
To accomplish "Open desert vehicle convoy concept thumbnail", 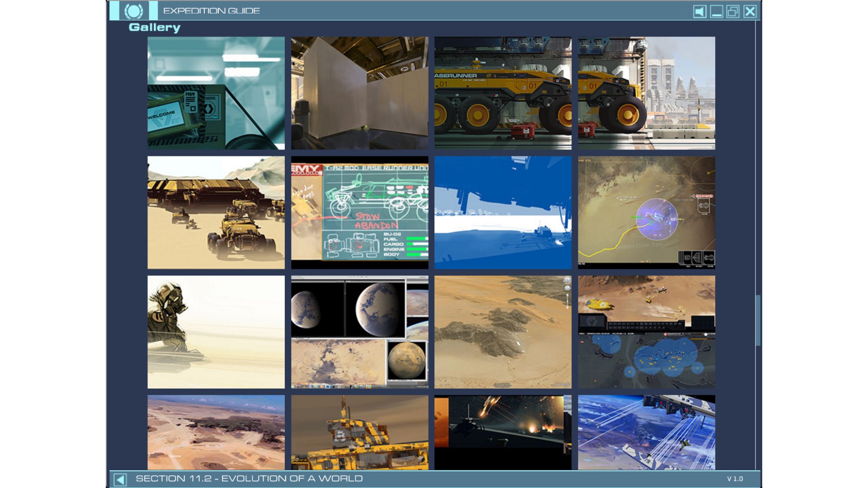I will click(x=216, y=212).
